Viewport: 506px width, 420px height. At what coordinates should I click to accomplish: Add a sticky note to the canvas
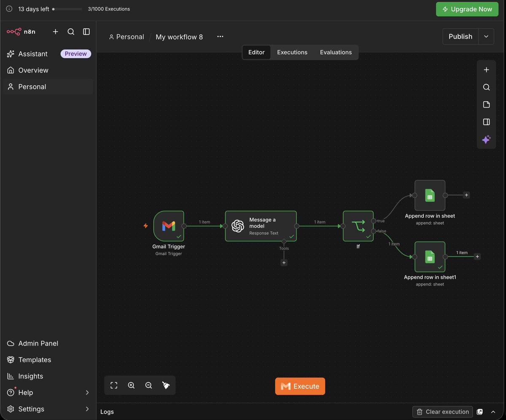[486, 105]
